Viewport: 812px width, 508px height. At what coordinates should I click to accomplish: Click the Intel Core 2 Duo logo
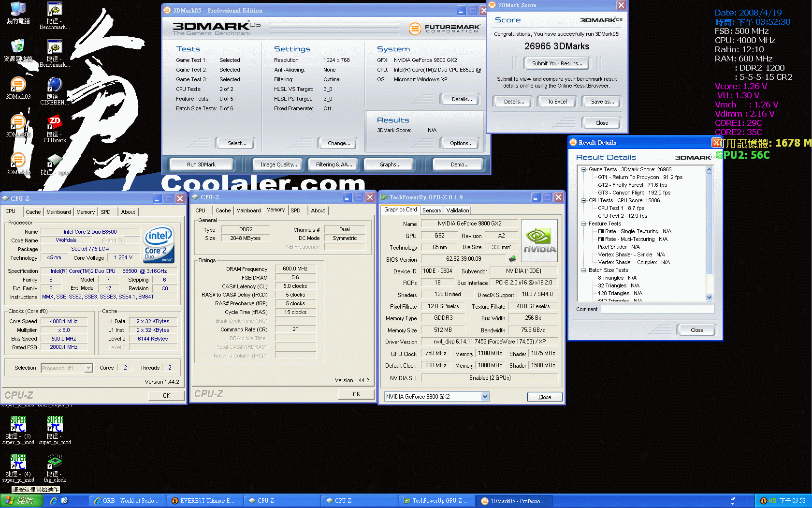(159, 244)
